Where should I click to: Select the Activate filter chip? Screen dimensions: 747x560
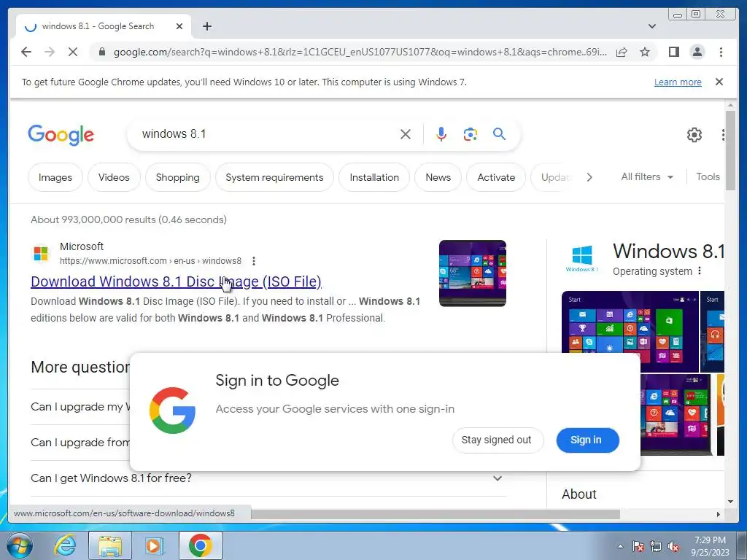(x=496, y=177)
